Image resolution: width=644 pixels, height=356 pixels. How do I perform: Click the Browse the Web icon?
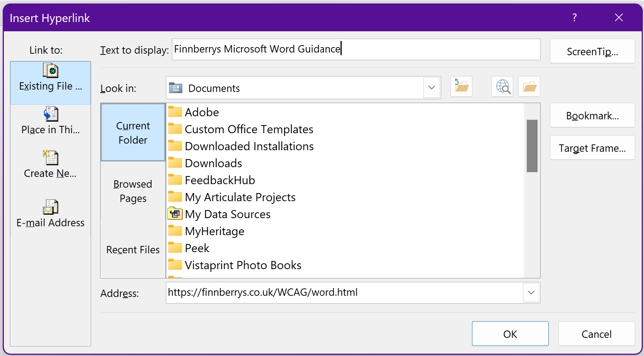click(502, 86)
